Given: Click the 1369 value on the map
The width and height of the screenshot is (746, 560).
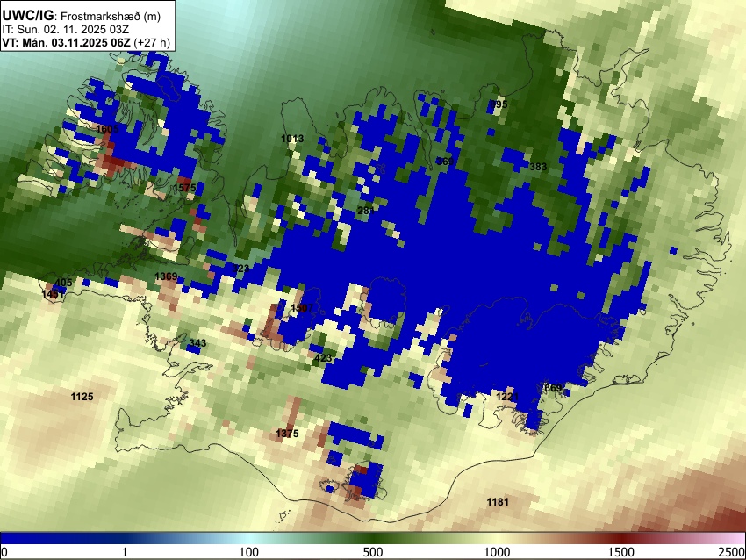Looking at the screenshot, I should pyautogui.click(x=166, y=276).
